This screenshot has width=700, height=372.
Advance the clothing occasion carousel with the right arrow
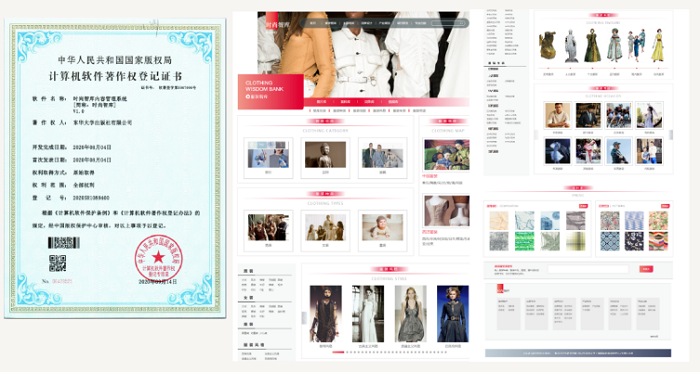click(671, 135)
